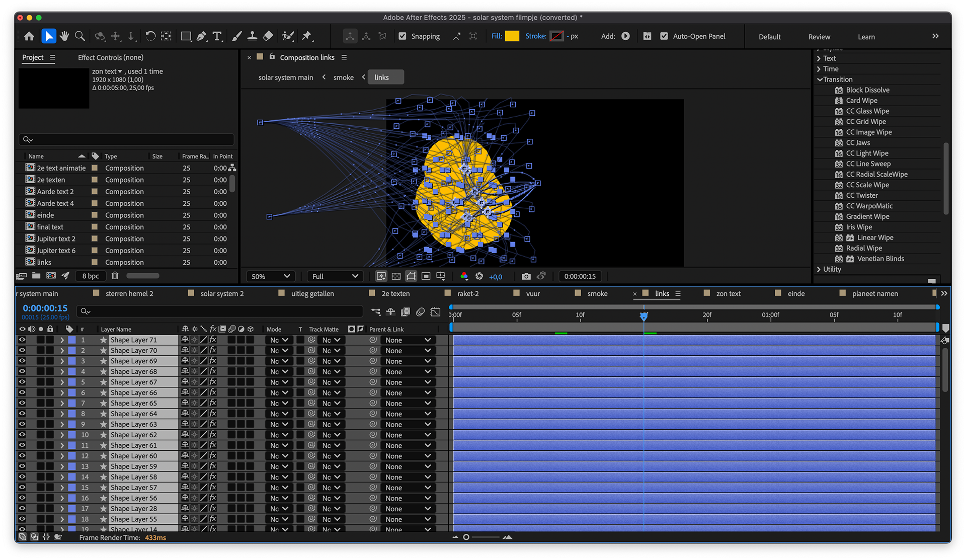Open the 50% magnification dropdown

coord(271,276)
